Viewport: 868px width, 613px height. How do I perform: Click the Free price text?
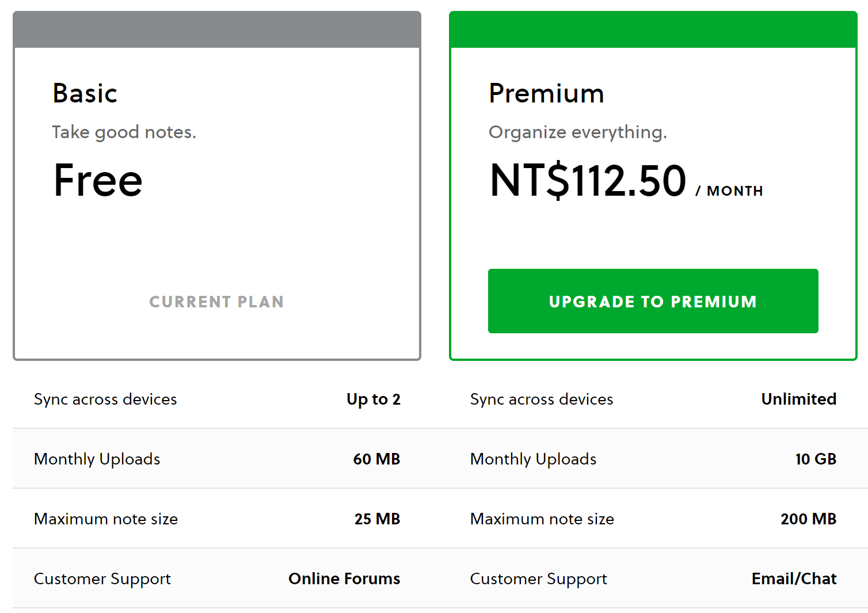pyautogui.click(x=98, y=180)
